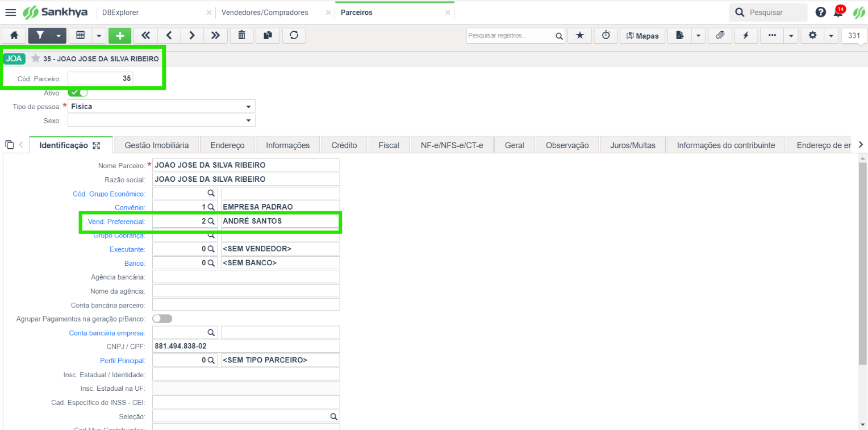Expand the export dropdown arrow
Screen dimensions: 868x430
click(x=698, y=35)
